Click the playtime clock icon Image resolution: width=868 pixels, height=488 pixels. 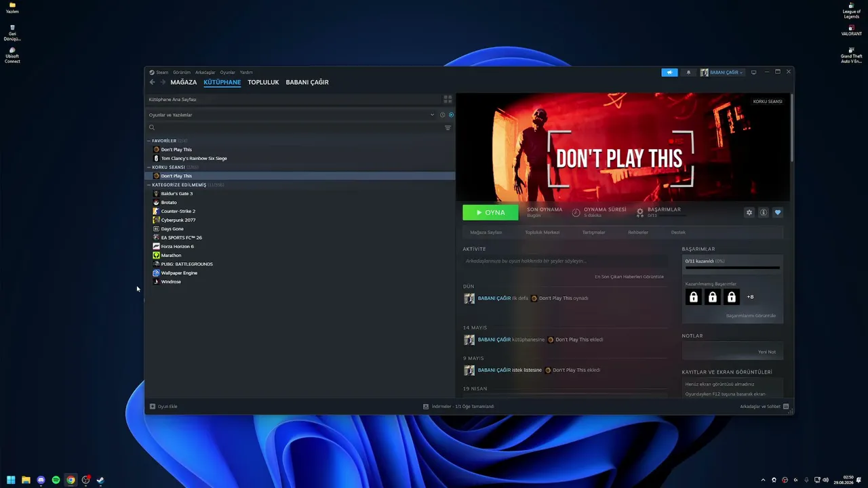coord(576,212)
